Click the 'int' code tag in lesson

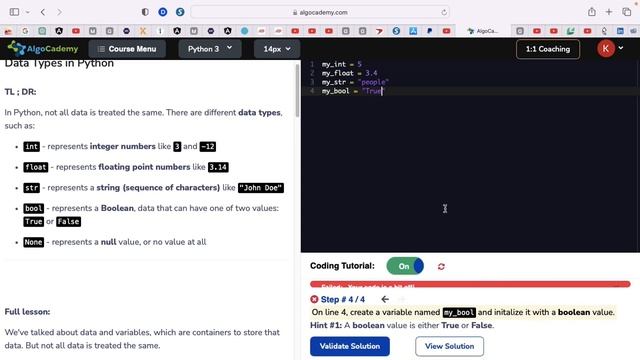click(31, 147)
